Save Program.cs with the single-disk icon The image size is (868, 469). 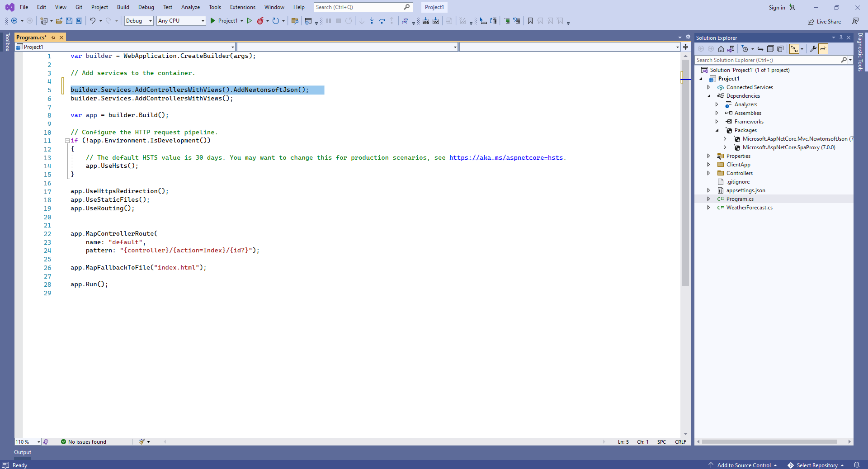[69, 21]
